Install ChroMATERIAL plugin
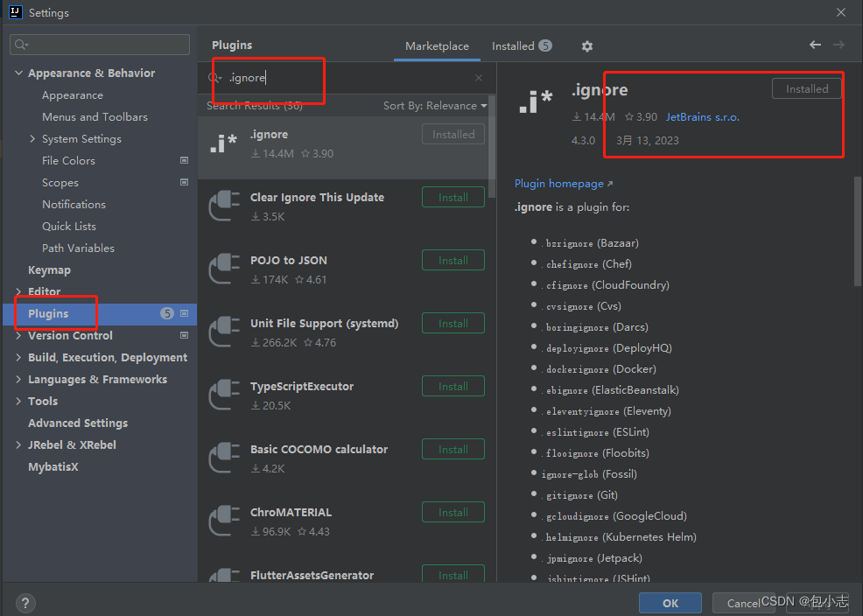863x616 pixels. click(x=453, y=512)
